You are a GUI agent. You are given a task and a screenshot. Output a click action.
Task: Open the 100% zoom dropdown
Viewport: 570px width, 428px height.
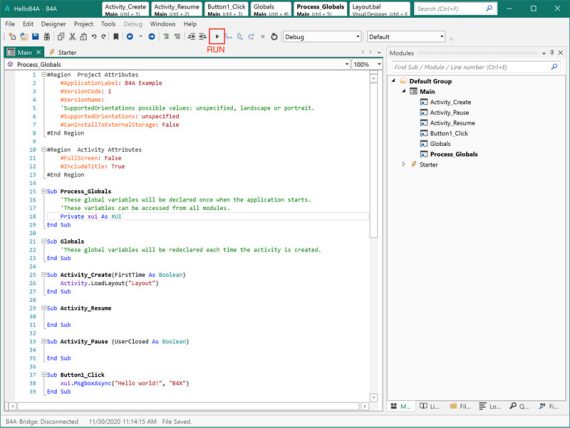tap(367, 64)
